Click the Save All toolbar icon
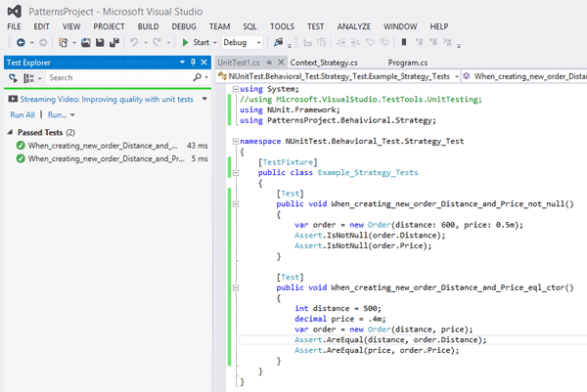The height and width of the screenshot is (392, 587). point(114,43)
